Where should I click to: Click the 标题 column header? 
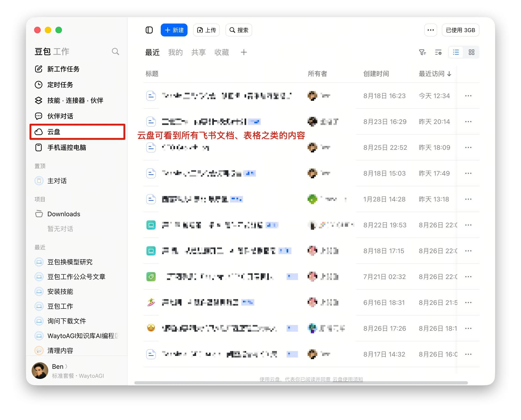pyautogui.click(x=152, y=74)
